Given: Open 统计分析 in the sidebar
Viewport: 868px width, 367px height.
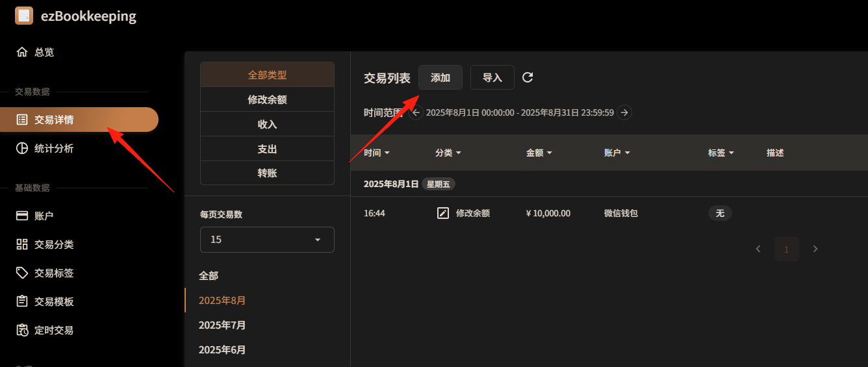Looking at the screenshot, I should 54,148.
